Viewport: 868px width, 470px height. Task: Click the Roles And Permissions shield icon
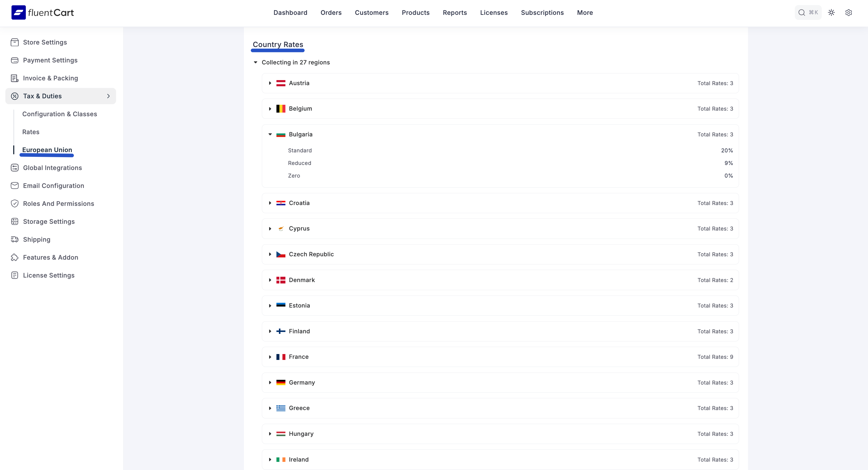15,203
